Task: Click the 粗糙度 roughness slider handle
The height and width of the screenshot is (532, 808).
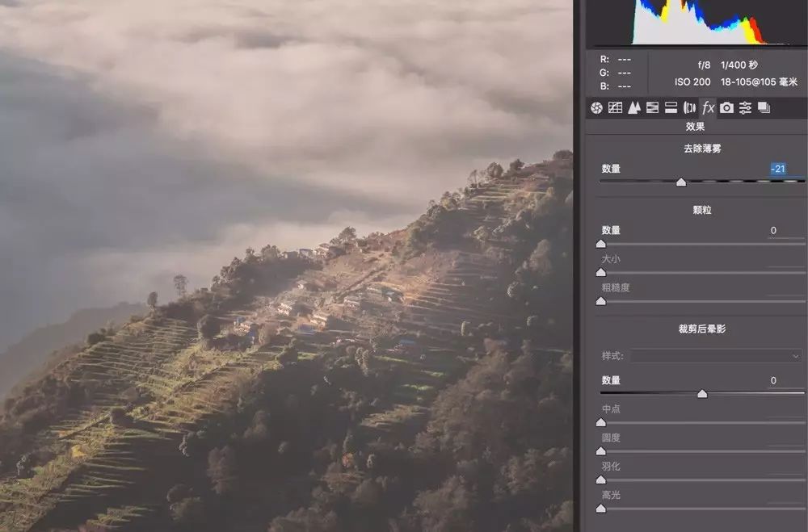Action: [601, 301]
